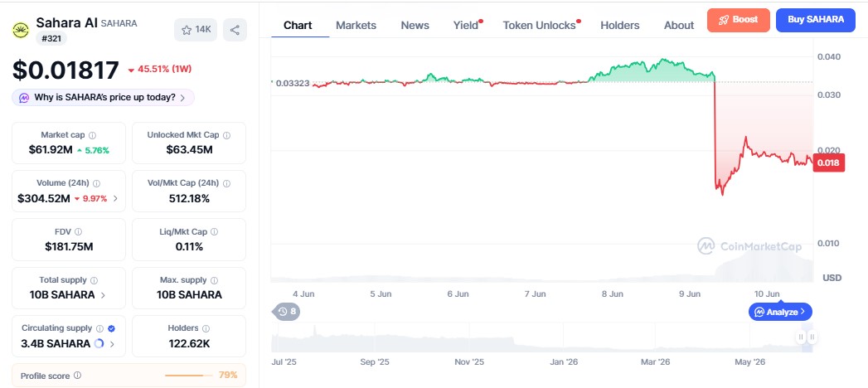The image size is (868, 388).
Task: Click the 10B SAHARA max supply value
Action: tap(189, 295)
